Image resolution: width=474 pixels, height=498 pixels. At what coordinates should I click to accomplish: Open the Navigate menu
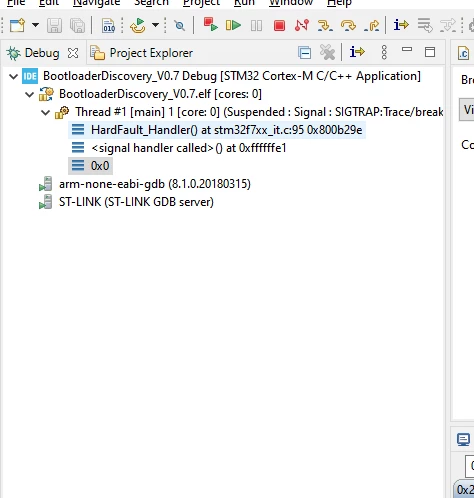click(96, 3)
